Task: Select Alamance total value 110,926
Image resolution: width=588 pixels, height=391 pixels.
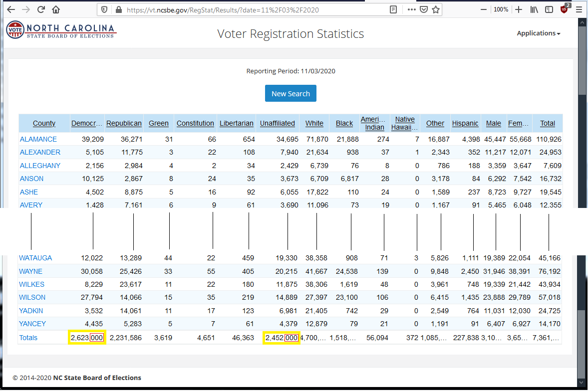Action: (549, 139)
